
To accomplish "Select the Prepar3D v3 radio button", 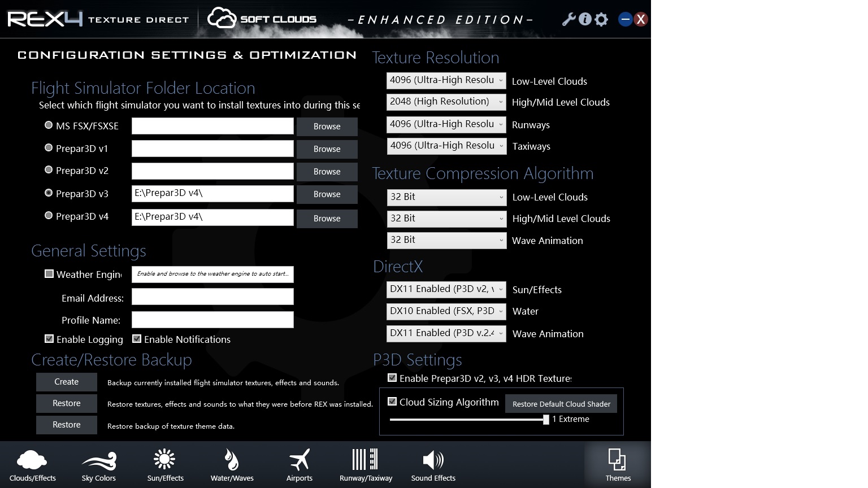I will [49, 193].
